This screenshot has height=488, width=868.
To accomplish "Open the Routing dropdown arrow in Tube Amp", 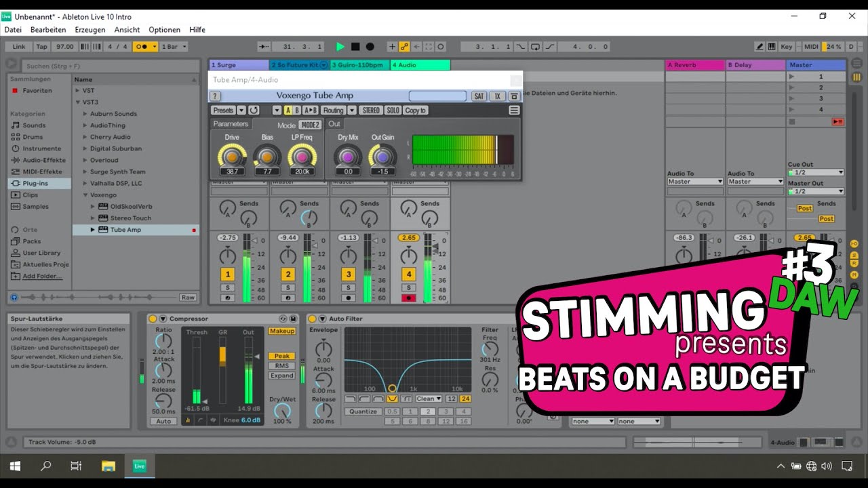I will [x=352, y=110].
